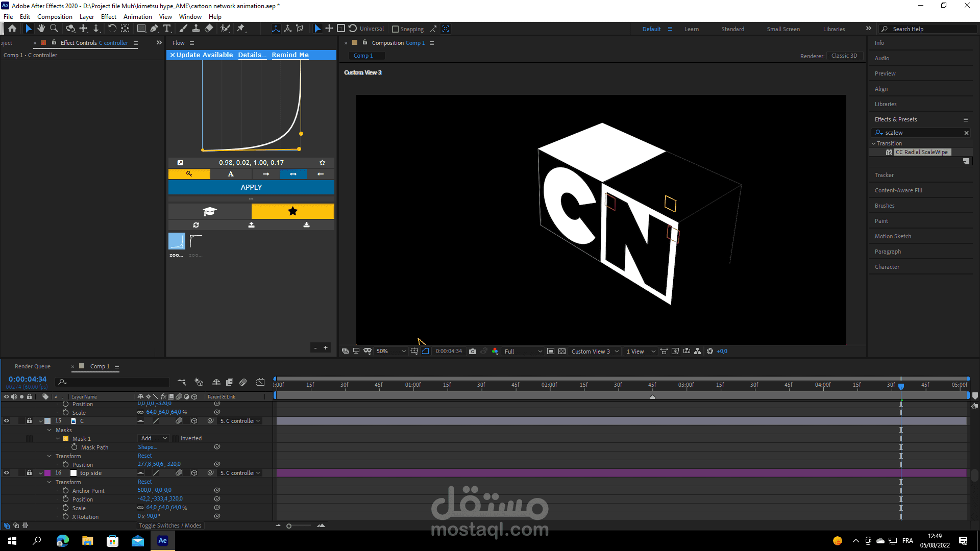Viewport: 980px width, 551px height.
Task: Select the Puppet Pin tool
Action: coord(241,29)
